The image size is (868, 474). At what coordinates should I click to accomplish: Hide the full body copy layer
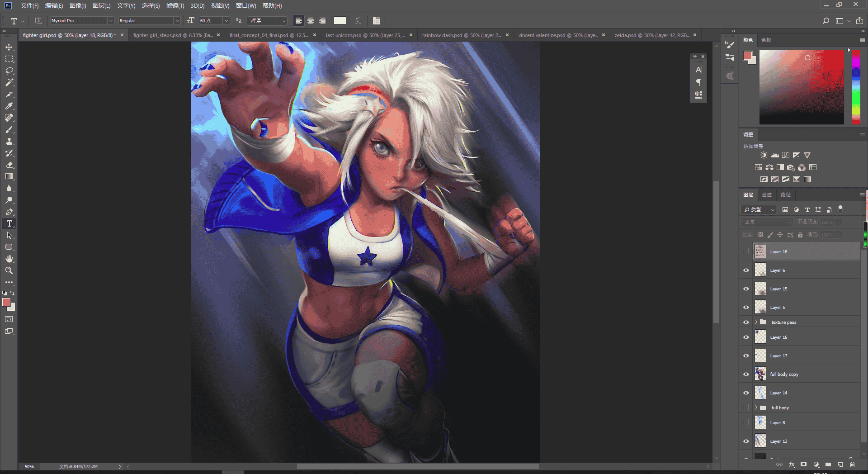pyautogui.click(x=746, y=374)
